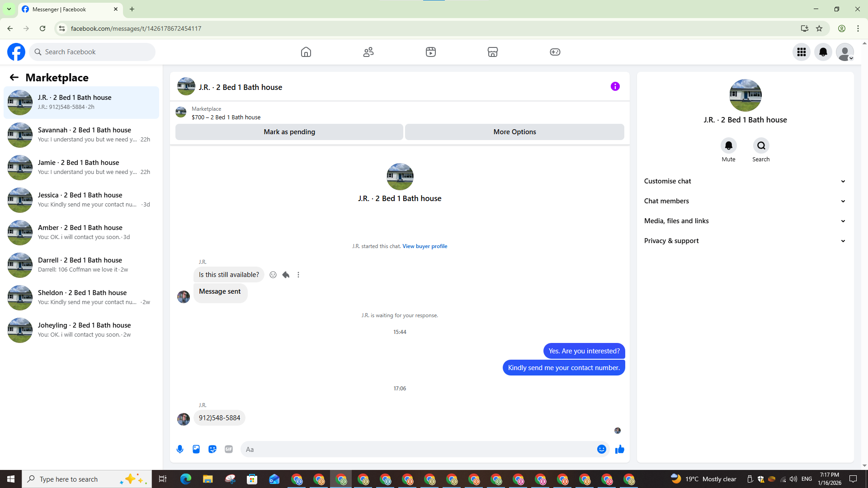Go to the Facebook Home tab
The width and height of the screenshot is (868, 488).
306,52
